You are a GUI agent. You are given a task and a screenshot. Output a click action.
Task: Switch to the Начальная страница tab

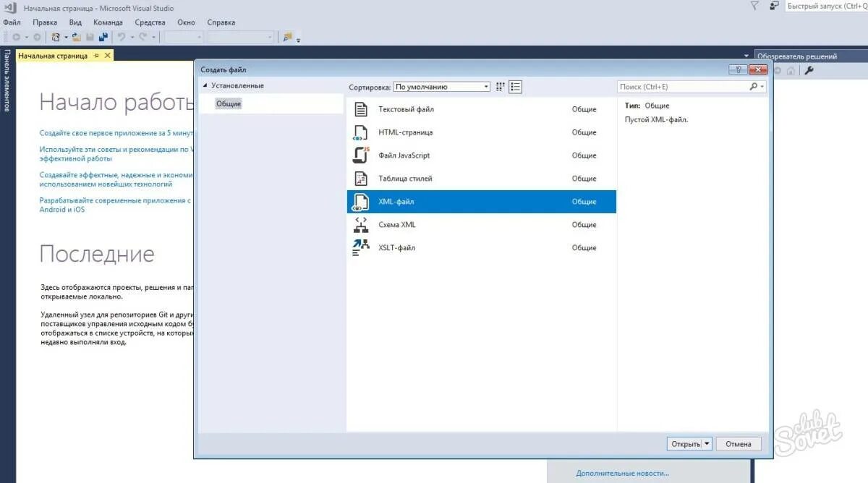tap(53, 56)
